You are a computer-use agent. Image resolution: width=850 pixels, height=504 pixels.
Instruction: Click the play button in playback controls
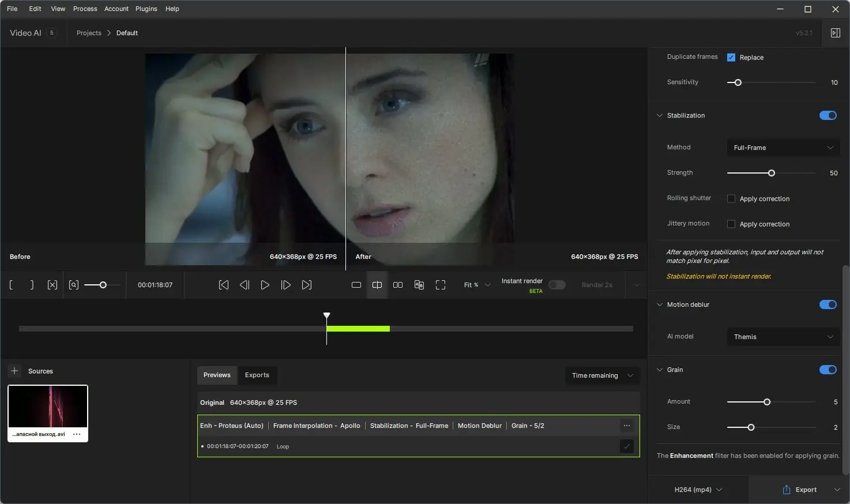point(265,285)
